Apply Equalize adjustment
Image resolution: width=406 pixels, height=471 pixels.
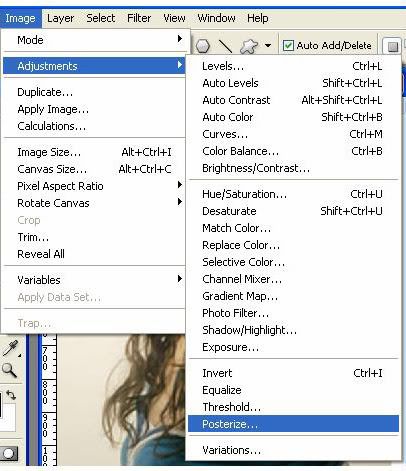pyautogui.click(x=293, y=390)
